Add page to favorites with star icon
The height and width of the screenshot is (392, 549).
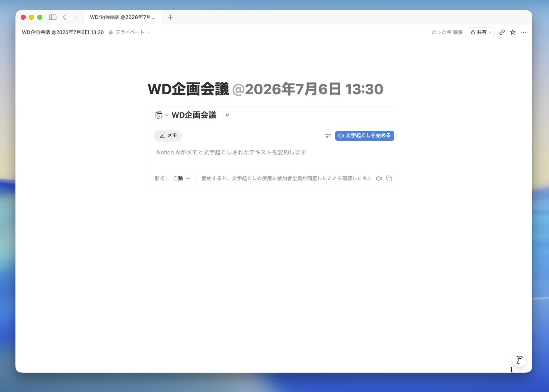click(513, 32)
